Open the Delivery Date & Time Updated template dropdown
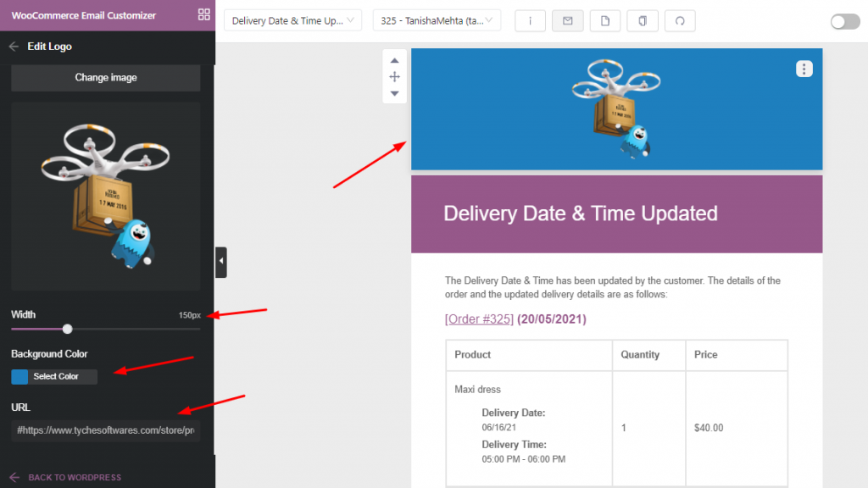Screen dimensions: 868x488 [x=292, y=19]
